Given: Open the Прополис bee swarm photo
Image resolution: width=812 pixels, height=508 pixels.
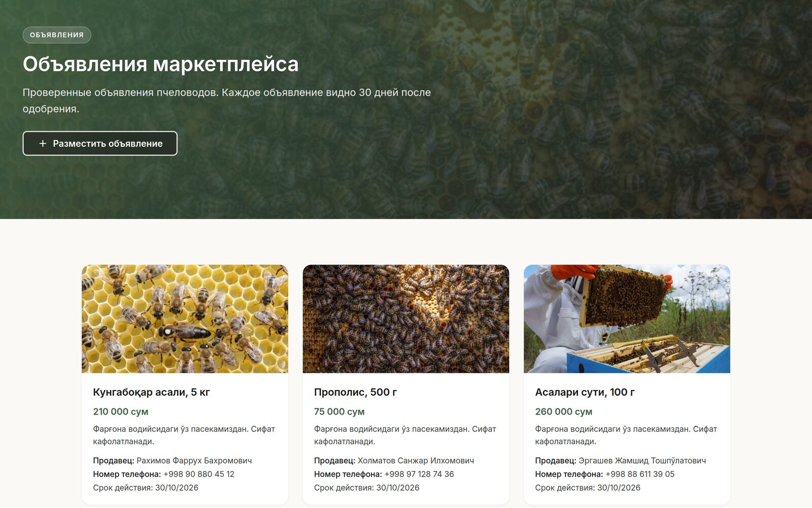Looking at the screenshot, I should pos(406,319).
